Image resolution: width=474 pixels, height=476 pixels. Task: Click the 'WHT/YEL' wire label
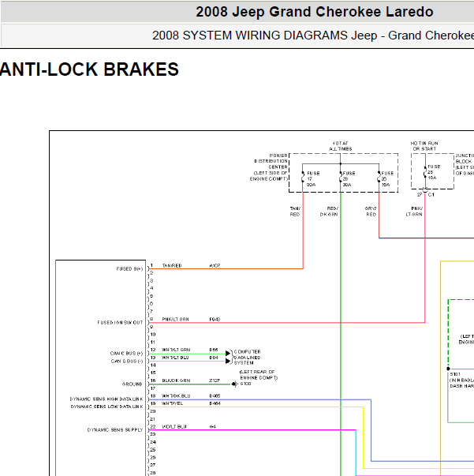click(172, 403)
